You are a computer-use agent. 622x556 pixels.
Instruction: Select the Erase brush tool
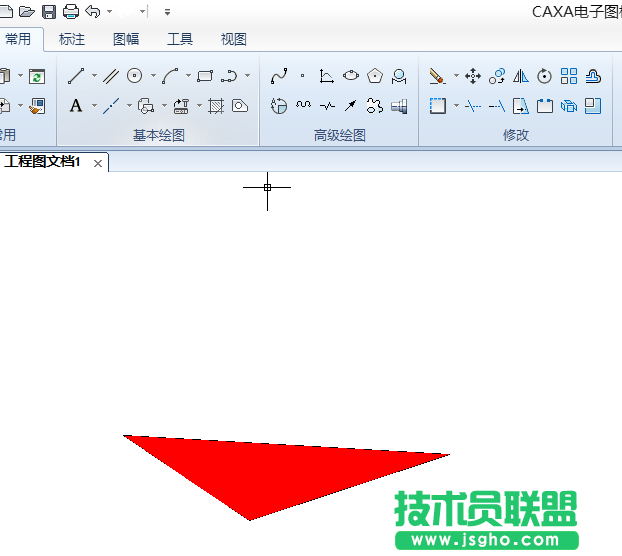click(437, 76)
